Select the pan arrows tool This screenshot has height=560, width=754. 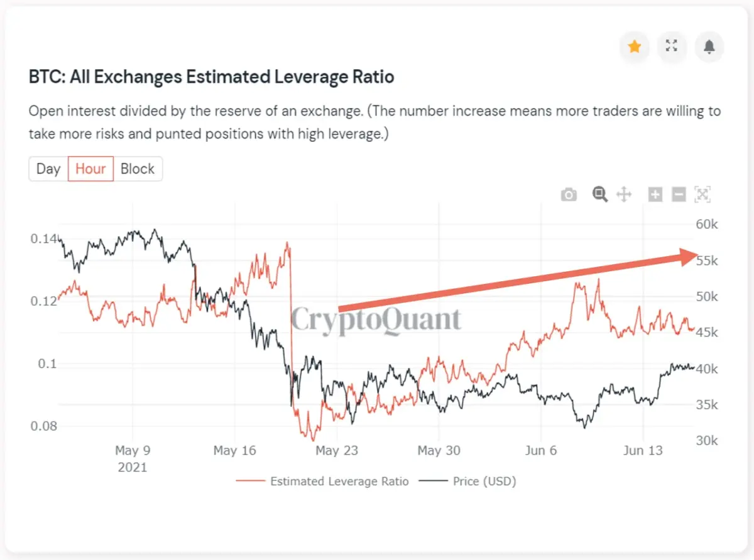pos(624,195)
